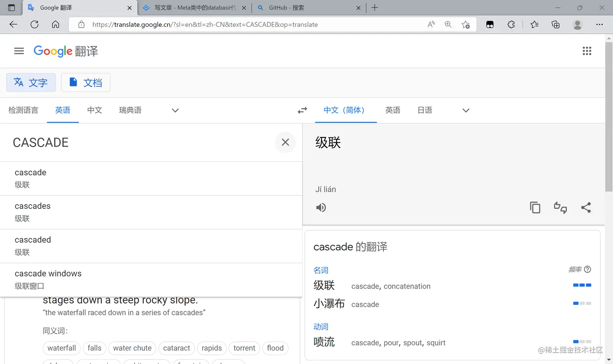Viewport: 613px width, 364px height.
Task: Select the 级联 noun translation
Action: click(x=324, y=285)
